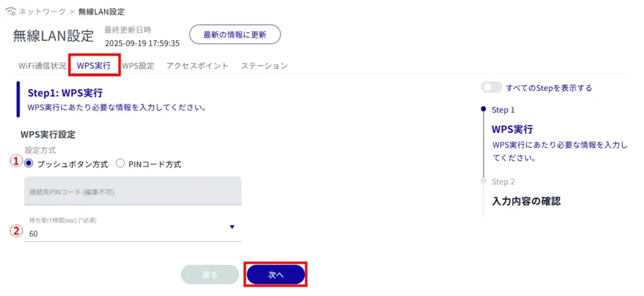Screen dimensions: 644x296
Task: Click the red circled number 1 marker
Action: click(x=16, y=160)
